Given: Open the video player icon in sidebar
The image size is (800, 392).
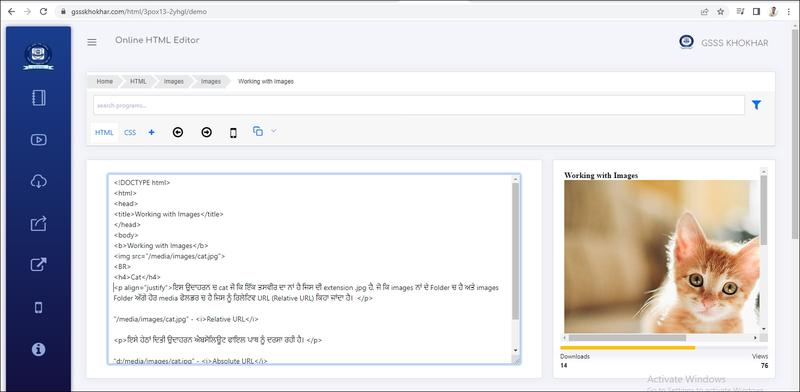Looking at the screenshot, I should pos(39,139).
